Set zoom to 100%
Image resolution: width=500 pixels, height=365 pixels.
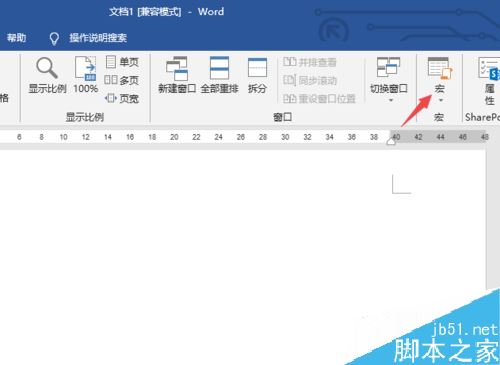[86, 75]
